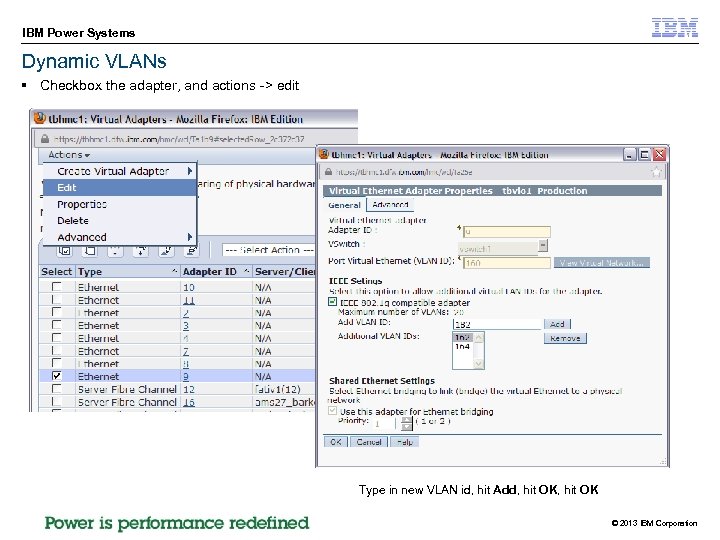Select the highlighted VLAN ID above 164
720x540 pixels.
coord(462,338)
